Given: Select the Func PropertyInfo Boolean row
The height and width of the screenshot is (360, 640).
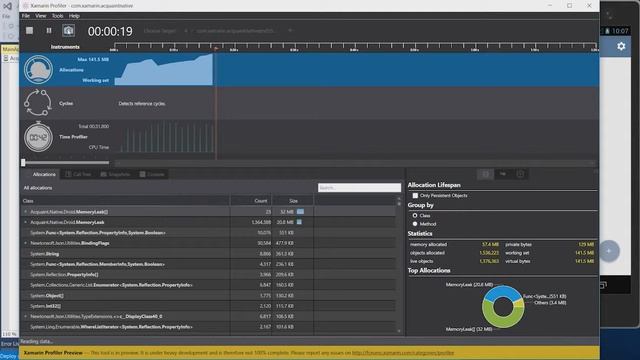Looking at the screenshot, I should [208, 233].
